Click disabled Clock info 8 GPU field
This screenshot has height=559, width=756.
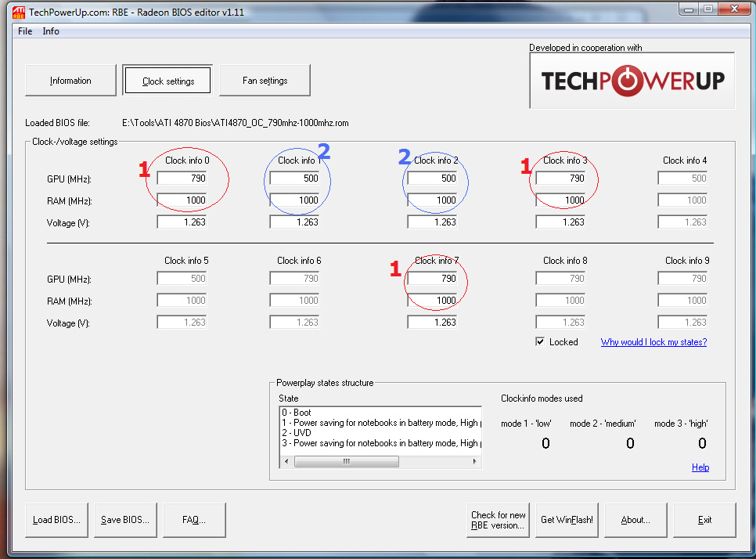pos(560,279)
